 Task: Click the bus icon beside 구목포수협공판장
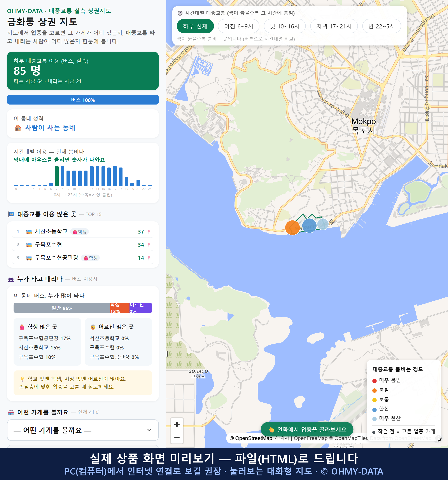(x=29, y=258)
